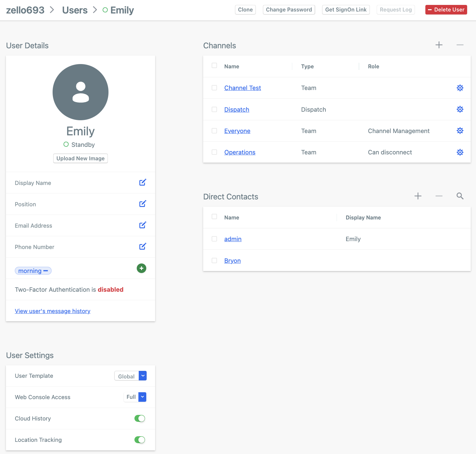Remove the morning tag

(x=46, y=271)
